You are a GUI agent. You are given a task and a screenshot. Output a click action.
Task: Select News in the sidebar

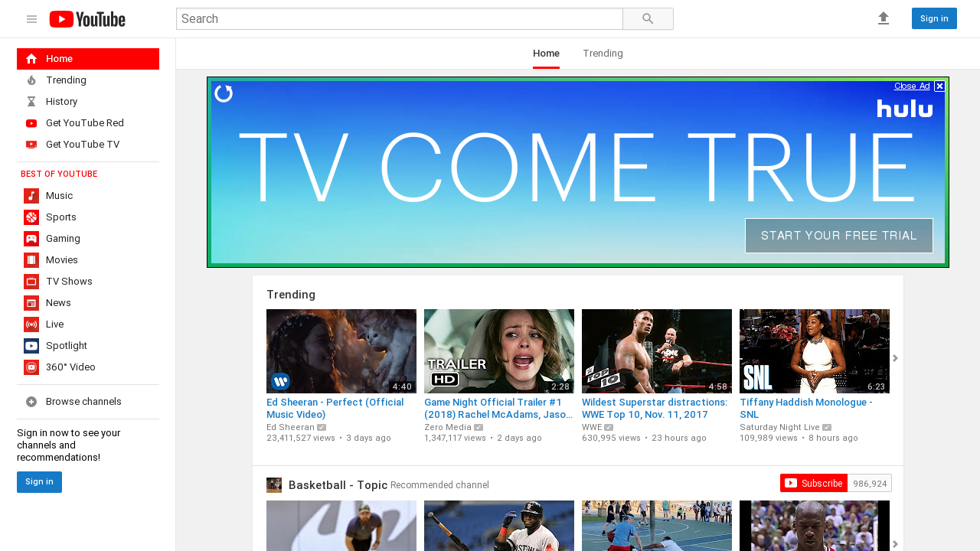tap(88, 303)
